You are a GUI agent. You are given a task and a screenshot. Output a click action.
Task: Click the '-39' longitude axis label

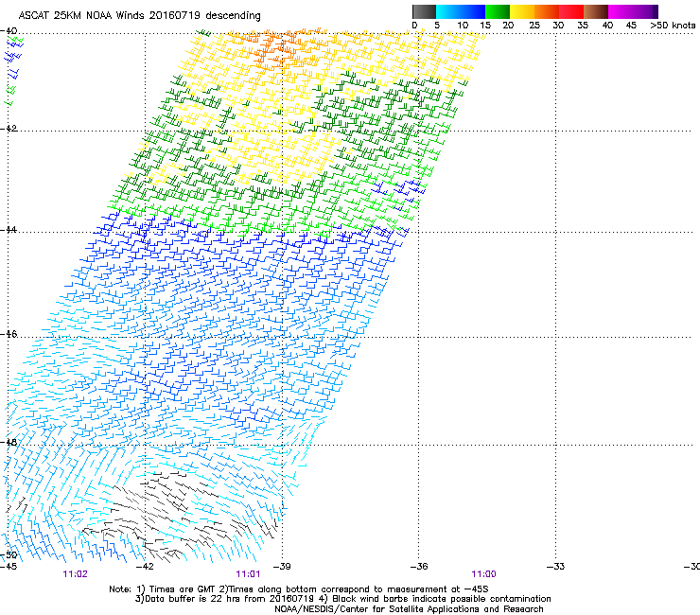point(282,567)
